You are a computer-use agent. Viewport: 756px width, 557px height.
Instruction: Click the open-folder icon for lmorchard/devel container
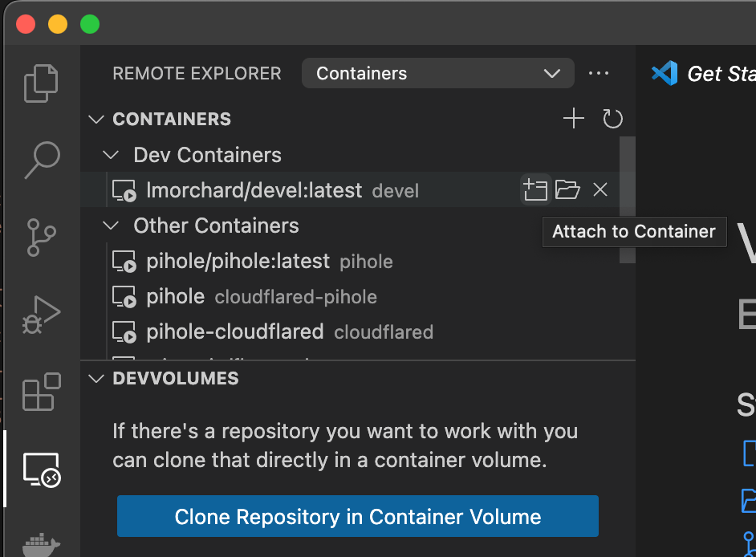point(567,190)
